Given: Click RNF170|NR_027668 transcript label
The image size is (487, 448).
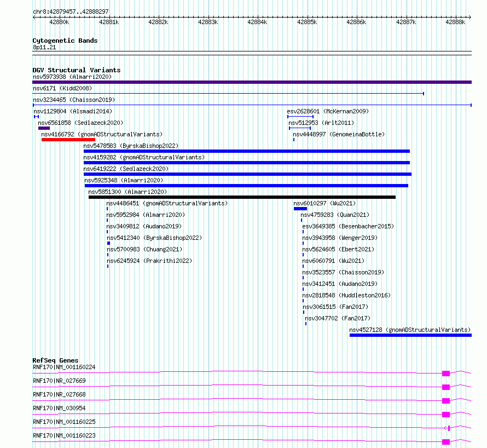Looking at the screenshot, I should [59, 394].
